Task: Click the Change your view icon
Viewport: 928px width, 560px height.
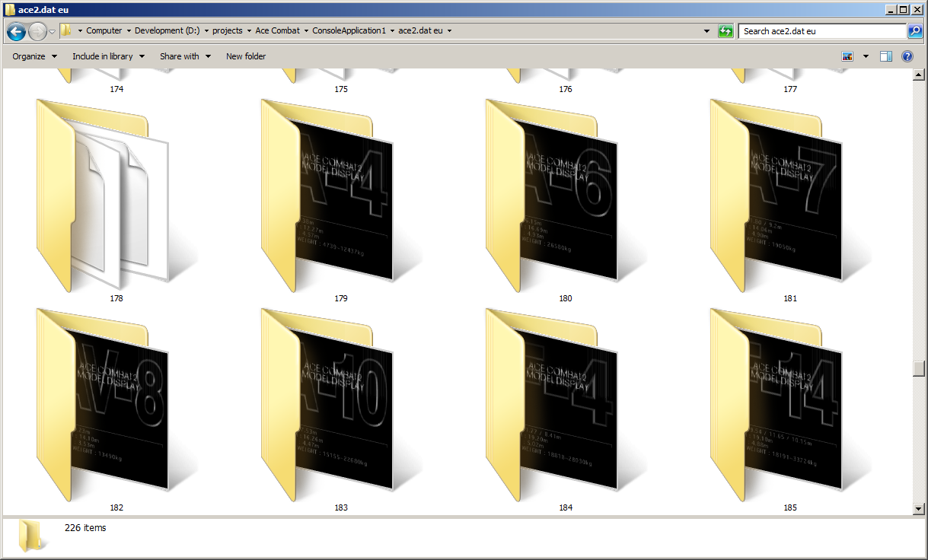Action: [x=847, y=56]
